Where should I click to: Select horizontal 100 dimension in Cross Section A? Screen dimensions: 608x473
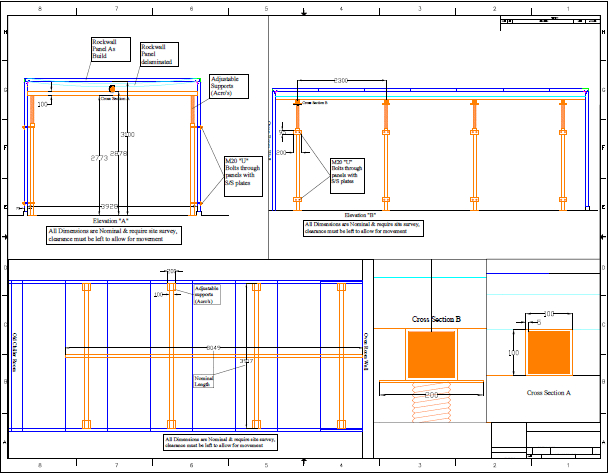pos(549,314)
